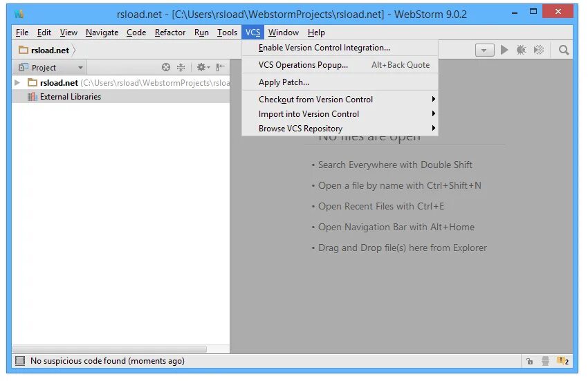
Task: Select Import into Version Control entry
Action: tap(340, 113)
